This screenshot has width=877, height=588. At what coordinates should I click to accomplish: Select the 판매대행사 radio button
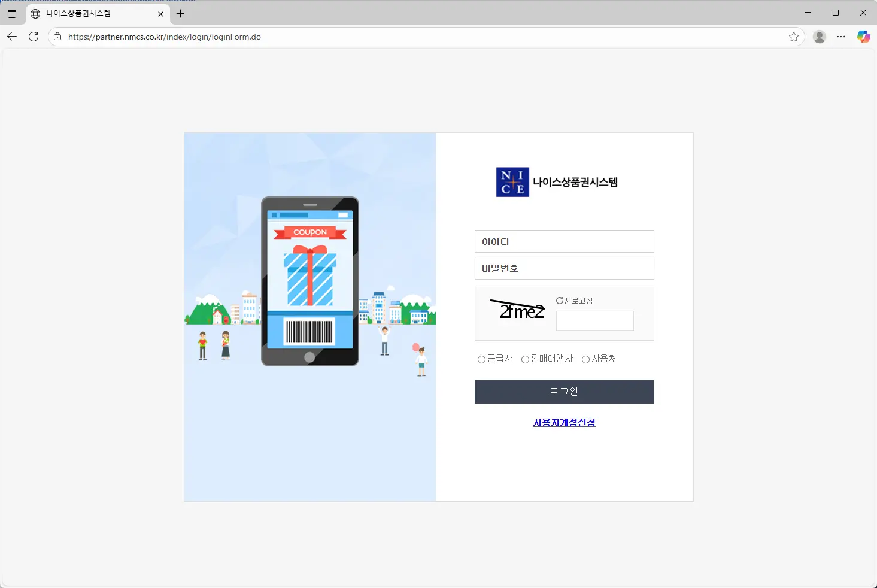click(525, 359)
